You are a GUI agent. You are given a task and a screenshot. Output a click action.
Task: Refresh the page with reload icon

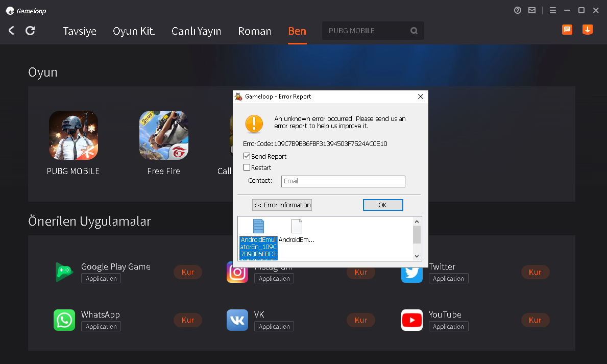point(30,31)
